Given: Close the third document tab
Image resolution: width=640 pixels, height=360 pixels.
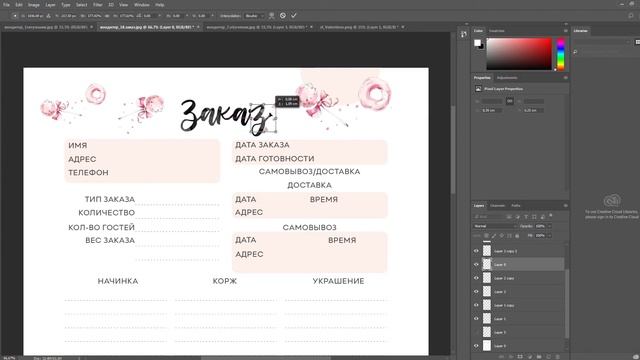Looking at the screenshot, I should tap(311, 27).
